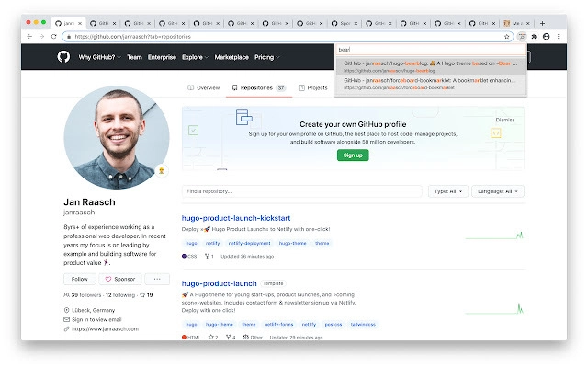Select the netlify-deployment topic tag

pyautogui.click(x=249, y=243)
